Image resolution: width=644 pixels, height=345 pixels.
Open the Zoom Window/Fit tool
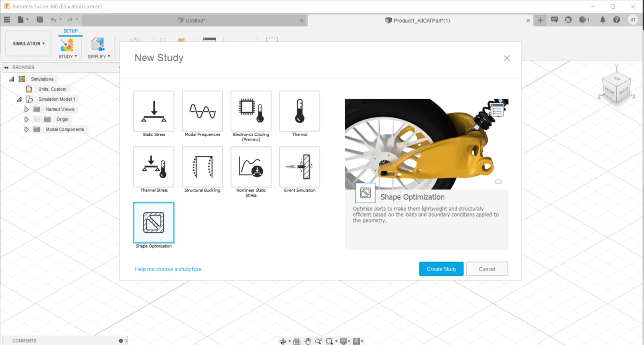point(330,341)
